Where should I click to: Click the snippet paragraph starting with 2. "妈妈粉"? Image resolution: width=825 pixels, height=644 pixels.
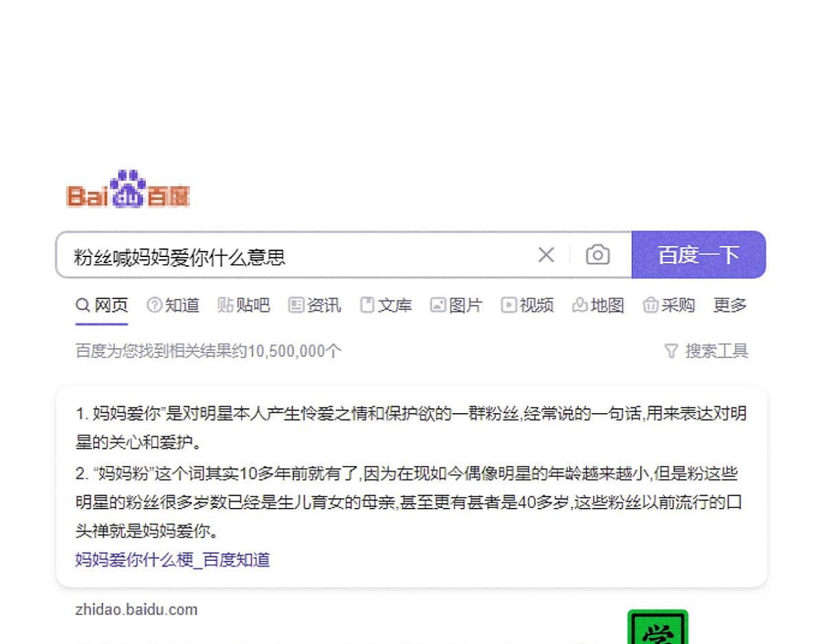(408, 502)
